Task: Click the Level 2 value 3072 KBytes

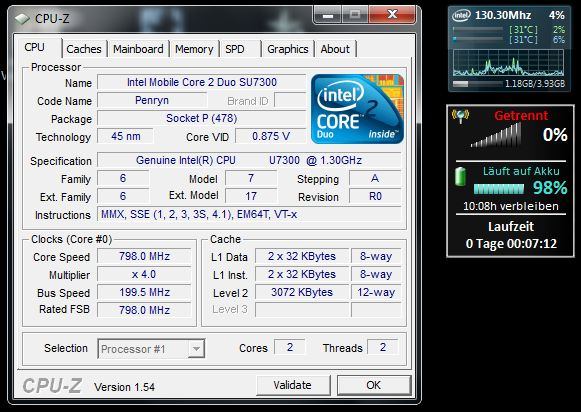Action: point(302,292)
